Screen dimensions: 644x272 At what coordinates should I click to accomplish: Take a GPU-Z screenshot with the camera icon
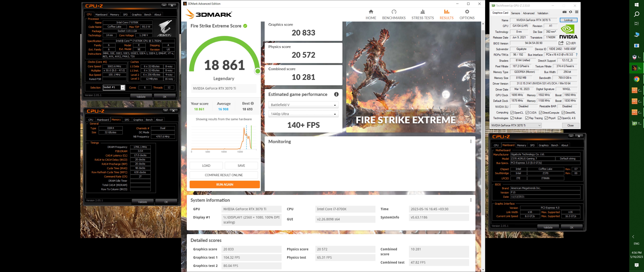point(564,12)
